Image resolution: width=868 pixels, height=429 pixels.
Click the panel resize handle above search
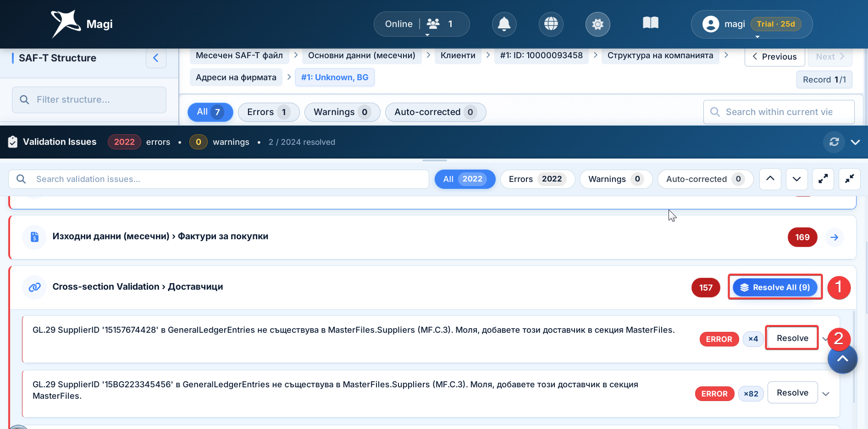click(434, 160)
